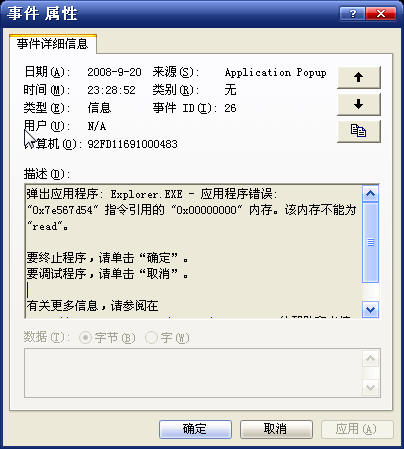The image size is (404, 449).
Task: Show previous event with up arrow button
Action: tap(359, 77)
